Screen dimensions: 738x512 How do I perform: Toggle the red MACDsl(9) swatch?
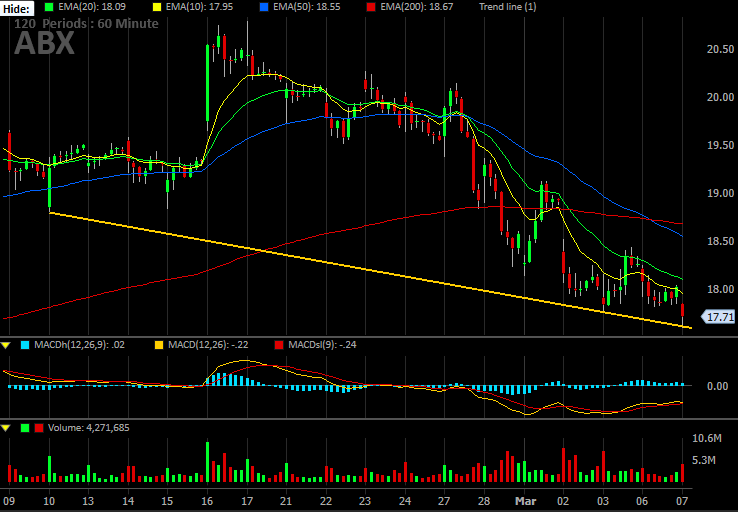[279, 345]
